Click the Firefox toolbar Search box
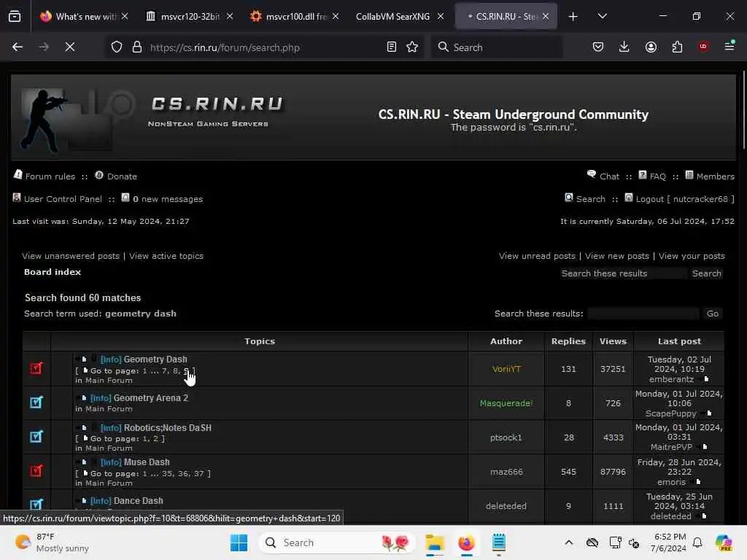Viewport: 747px width, 560px height. (x=496, y=47)
